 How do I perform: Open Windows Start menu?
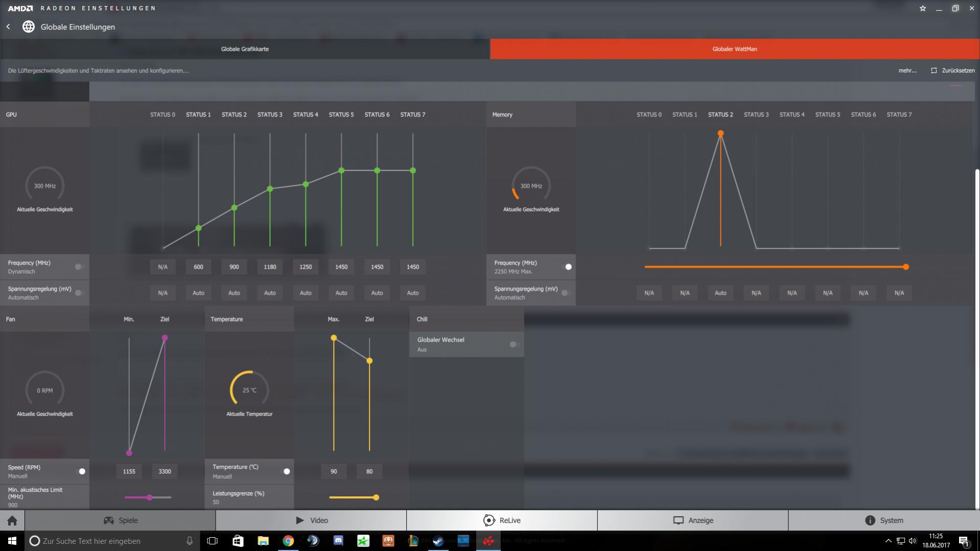tap(12, 541)
